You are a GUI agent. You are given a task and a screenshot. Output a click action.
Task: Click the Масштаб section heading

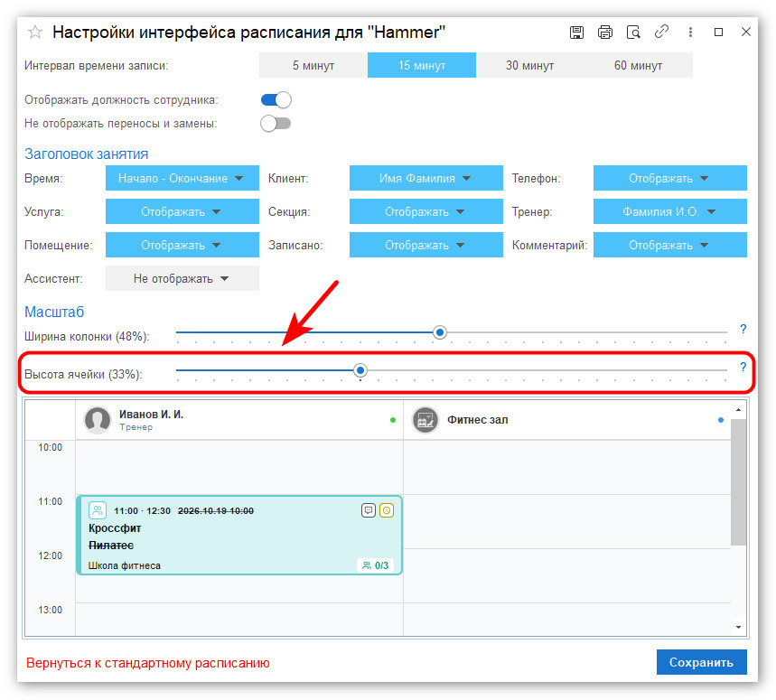(54, 312)
